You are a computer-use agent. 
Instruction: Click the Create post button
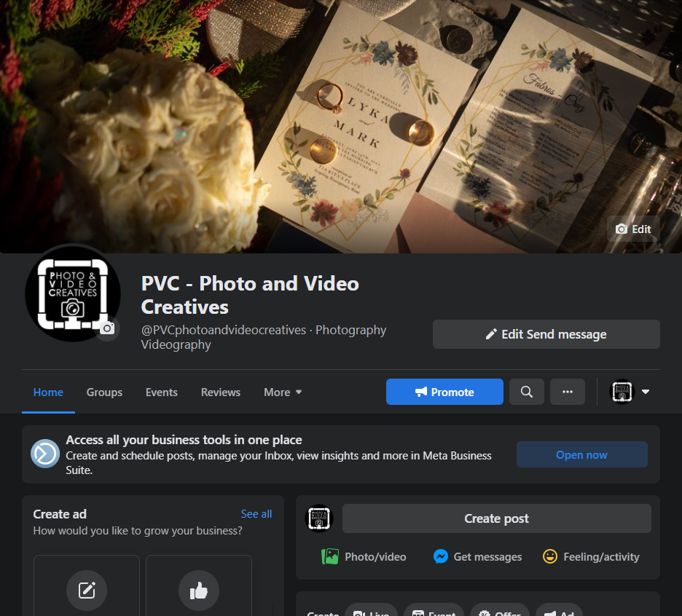point(496,518)
